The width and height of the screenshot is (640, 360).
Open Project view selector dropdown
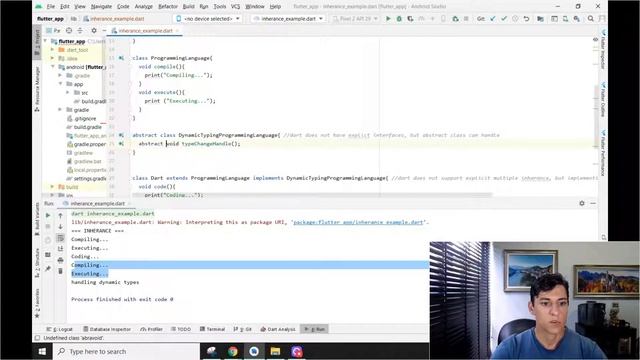click(x=53, y=31)
